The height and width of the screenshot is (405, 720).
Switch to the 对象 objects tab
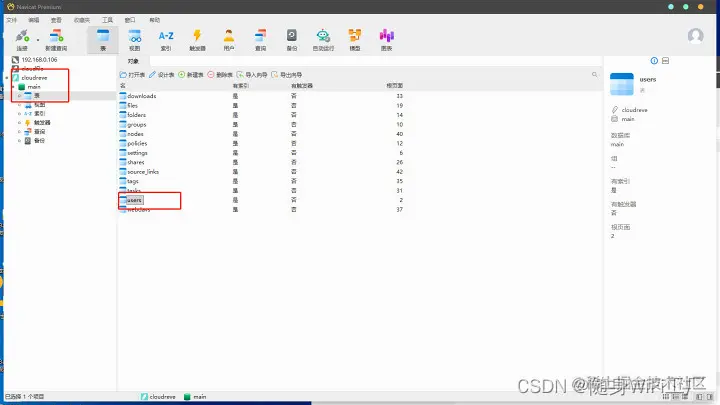click(133, 61)
